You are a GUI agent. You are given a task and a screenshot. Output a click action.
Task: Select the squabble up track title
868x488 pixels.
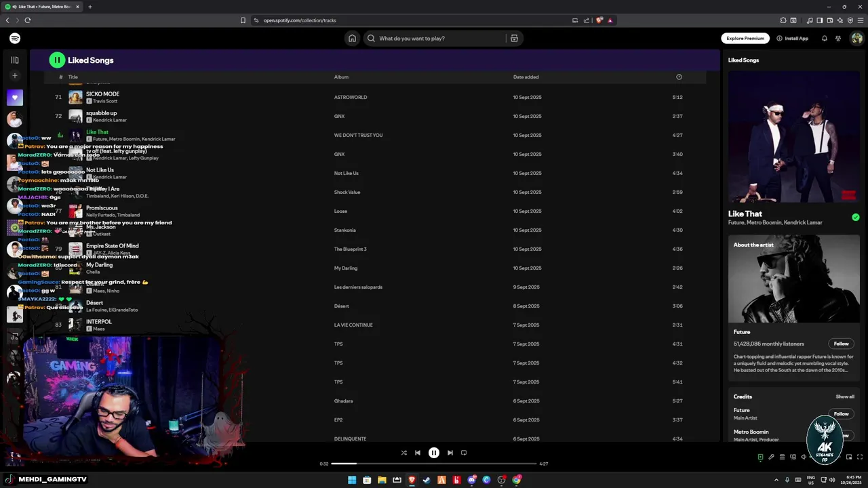click(x=101, y=113)
